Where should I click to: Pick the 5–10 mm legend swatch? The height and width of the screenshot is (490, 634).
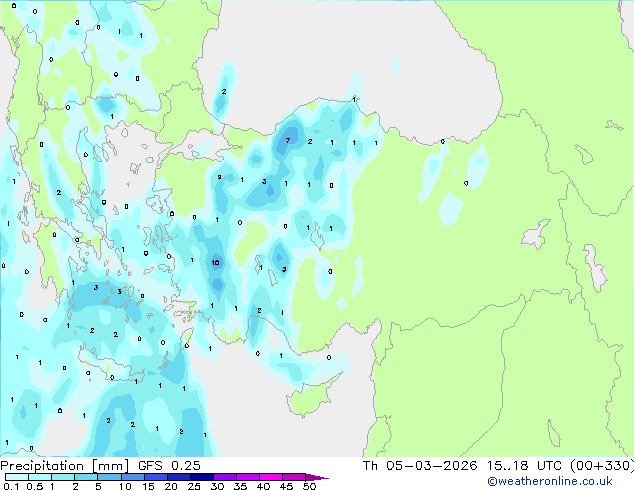[109, 477]
